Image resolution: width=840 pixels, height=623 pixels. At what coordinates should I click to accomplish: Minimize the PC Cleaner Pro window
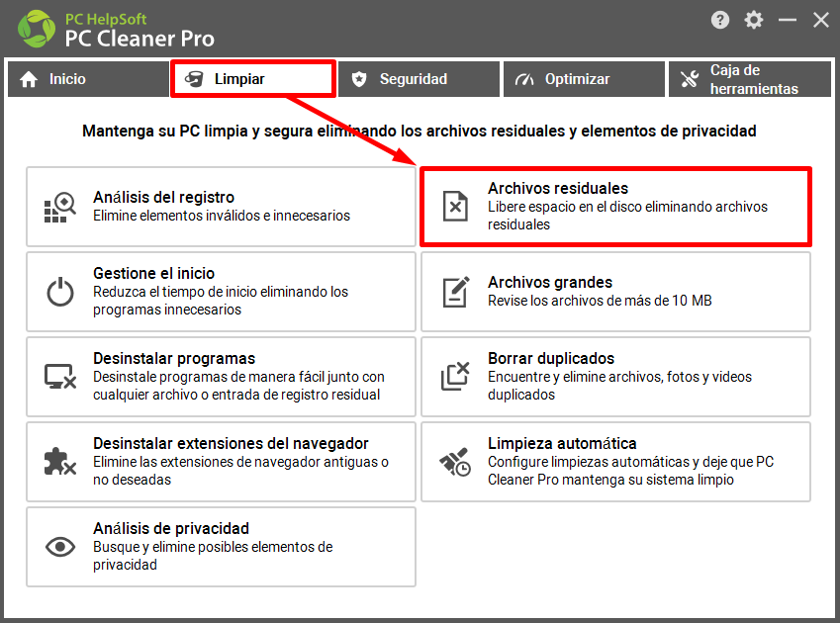click(787, 21)
